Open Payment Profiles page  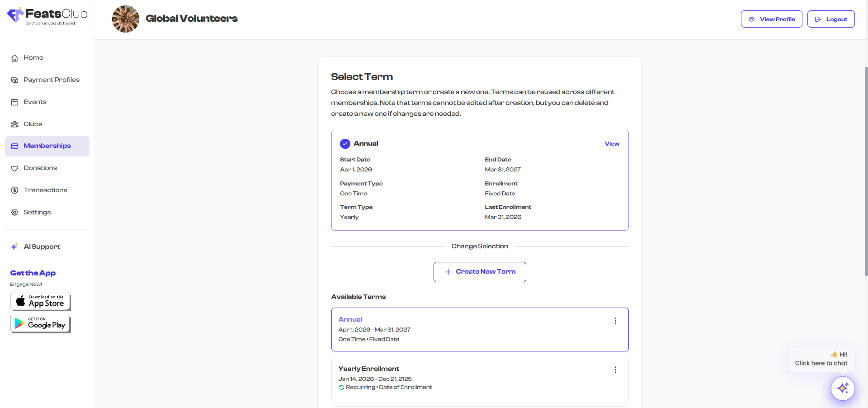47,80
